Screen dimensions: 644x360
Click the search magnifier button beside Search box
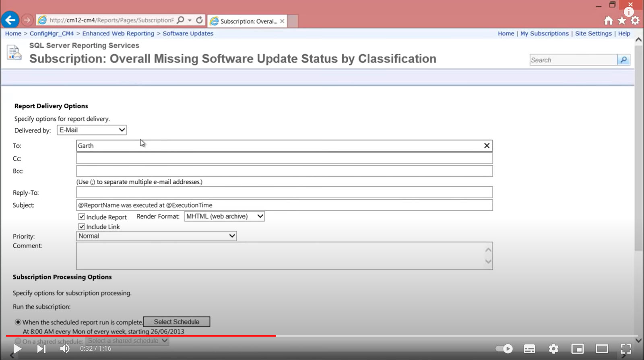623,60
